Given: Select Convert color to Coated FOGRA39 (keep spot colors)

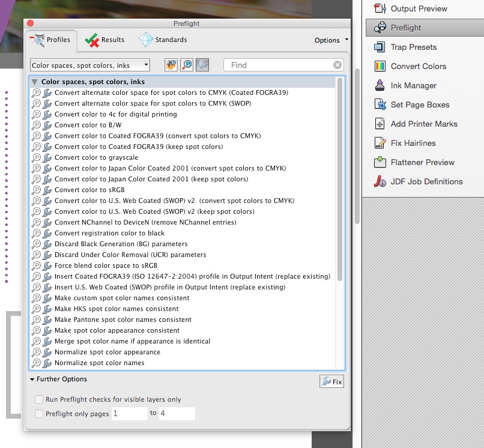Looking at the screenshot, I should (139, 147).
